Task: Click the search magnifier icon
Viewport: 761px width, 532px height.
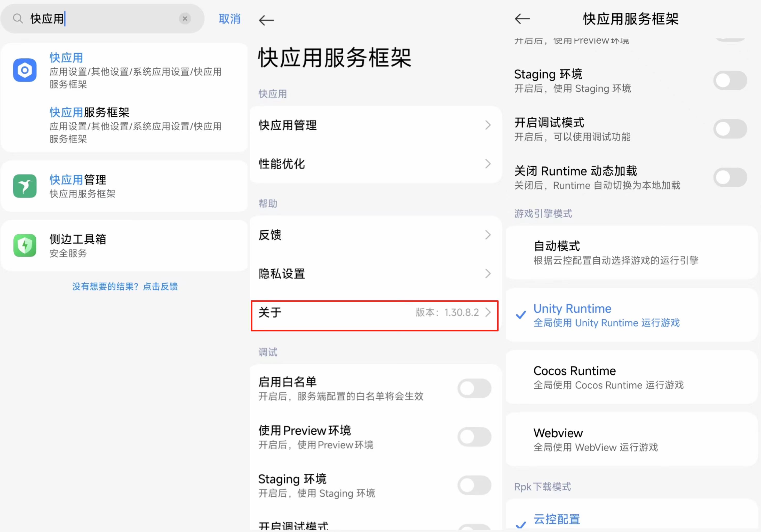Action: pos(18,19)
